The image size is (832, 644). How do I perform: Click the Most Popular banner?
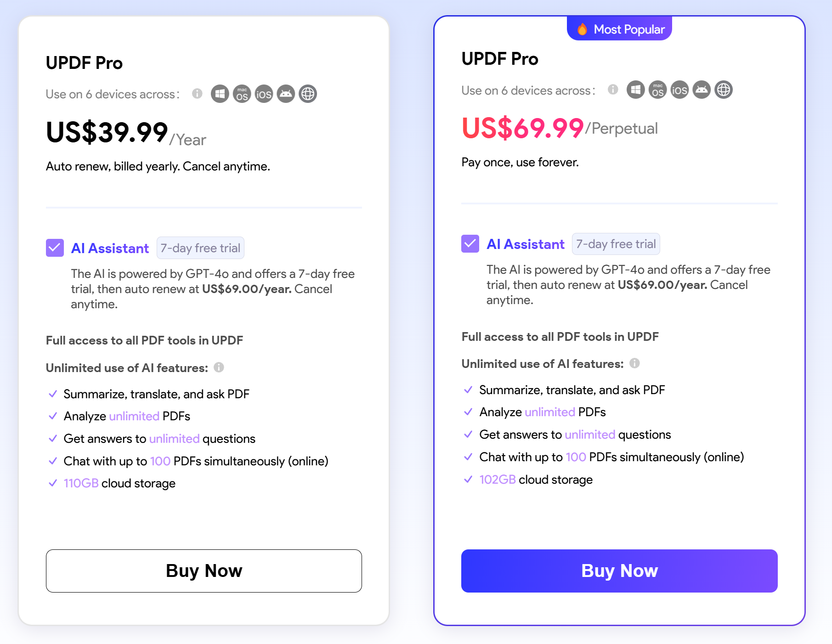pos(619,28)
